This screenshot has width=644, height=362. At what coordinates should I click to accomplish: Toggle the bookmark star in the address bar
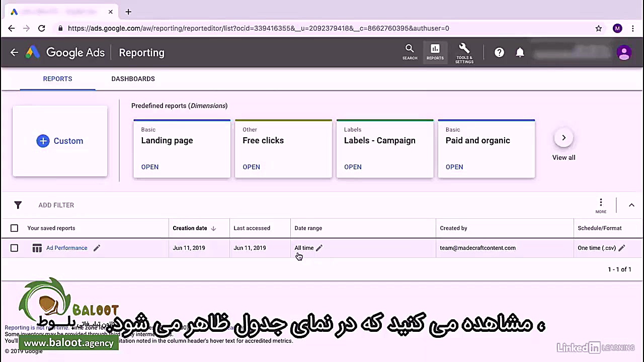tap(599, 29)
